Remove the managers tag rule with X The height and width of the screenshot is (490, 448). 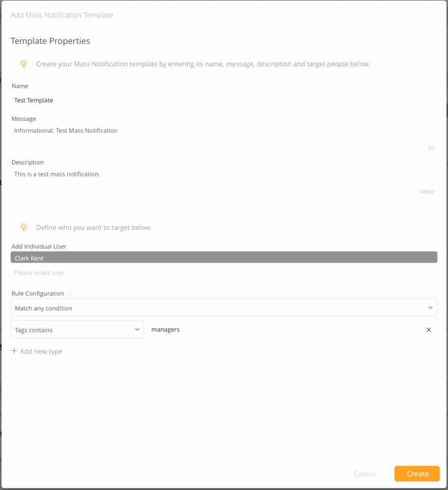point(429,330)
